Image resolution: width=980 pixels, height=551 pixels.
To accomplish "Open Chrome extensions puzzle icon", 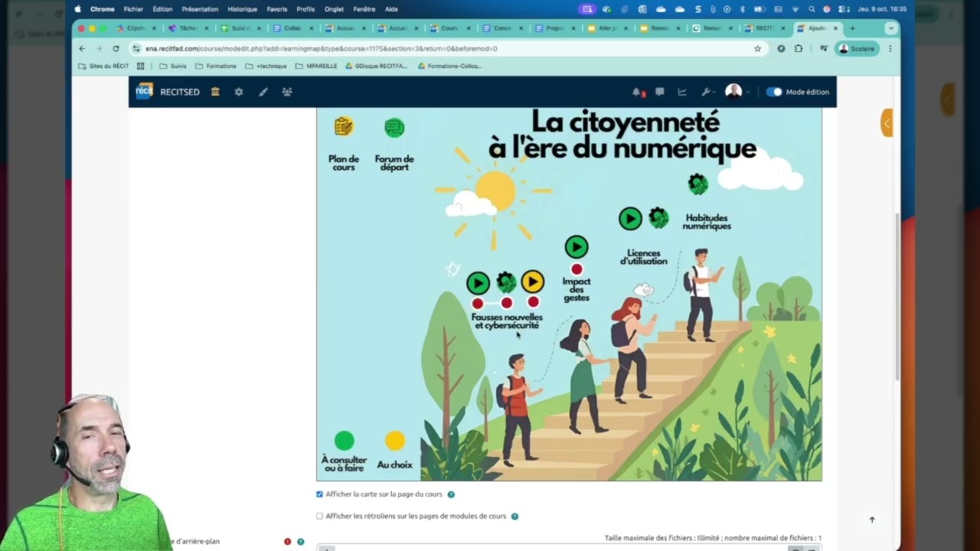I will point(799,48).
